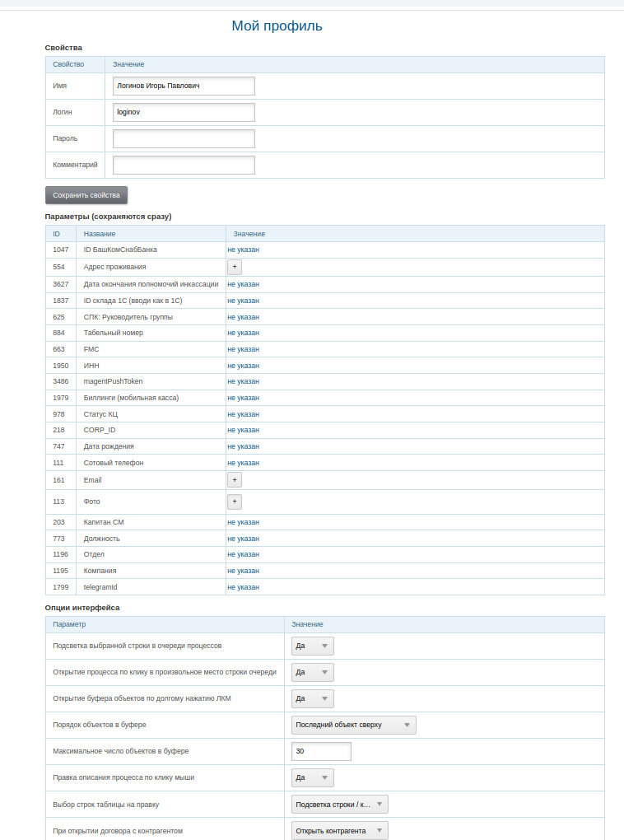The image size is (624, 840).
Task: Click the Адрес проживания parameter name
Action: [114, 267]
